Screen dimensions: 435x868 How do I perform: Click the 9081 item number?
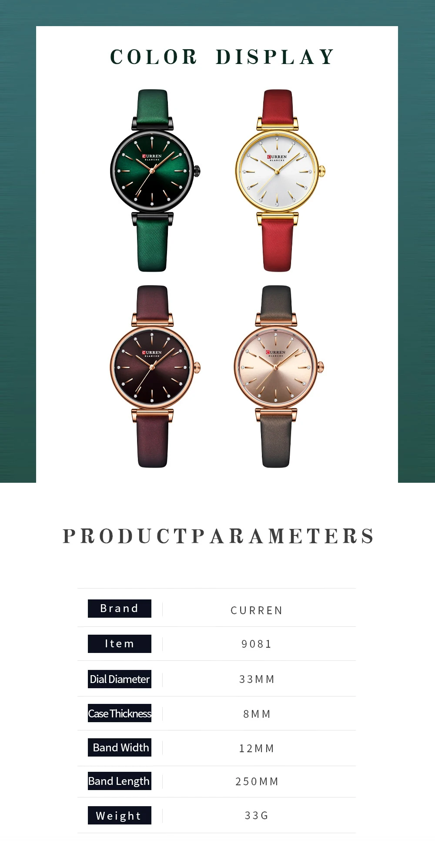tap(257, 644)
